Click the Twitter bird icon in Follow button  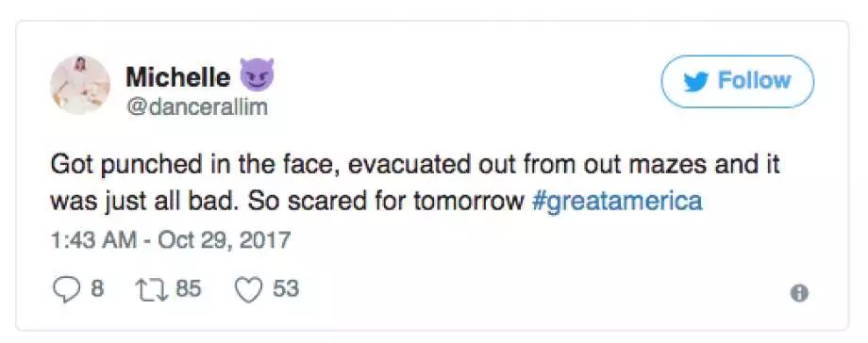click(x=697, y=82)
